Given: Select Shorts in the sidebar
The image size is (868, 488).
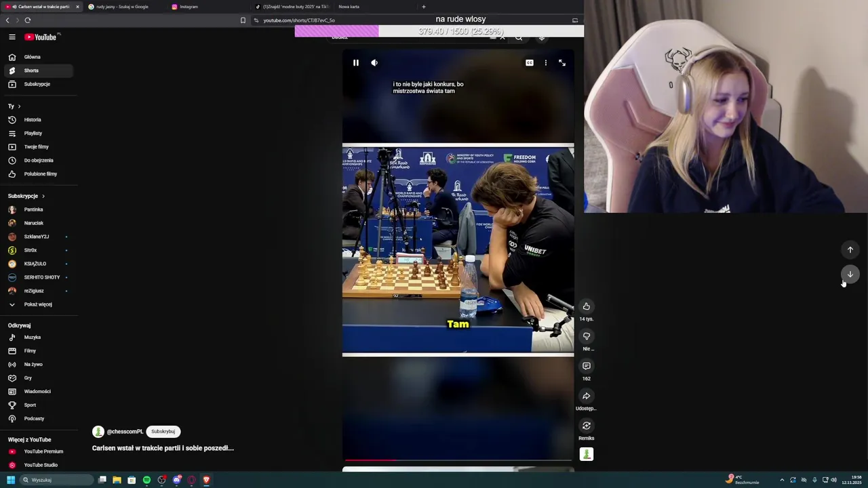Looking at the screenshot, I should click(39, 70).
